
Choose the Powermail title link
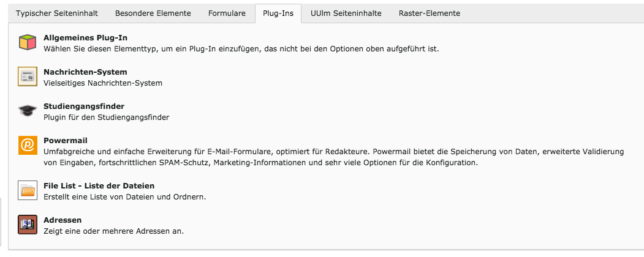(66, 141)
